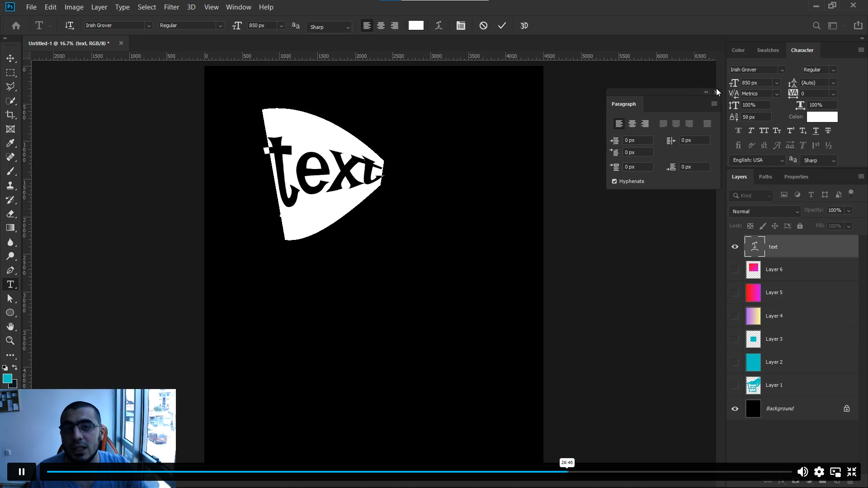This screenshot has width=868, height=488.
Task: Click the commit transform checkmark
Action: coord(503,26)
